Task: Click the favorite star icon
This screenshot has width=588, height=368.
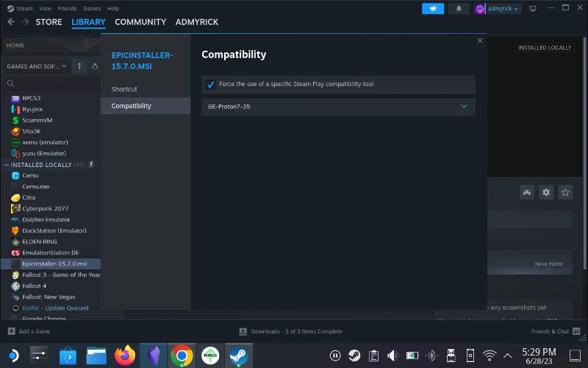Action: click(565, 193)
